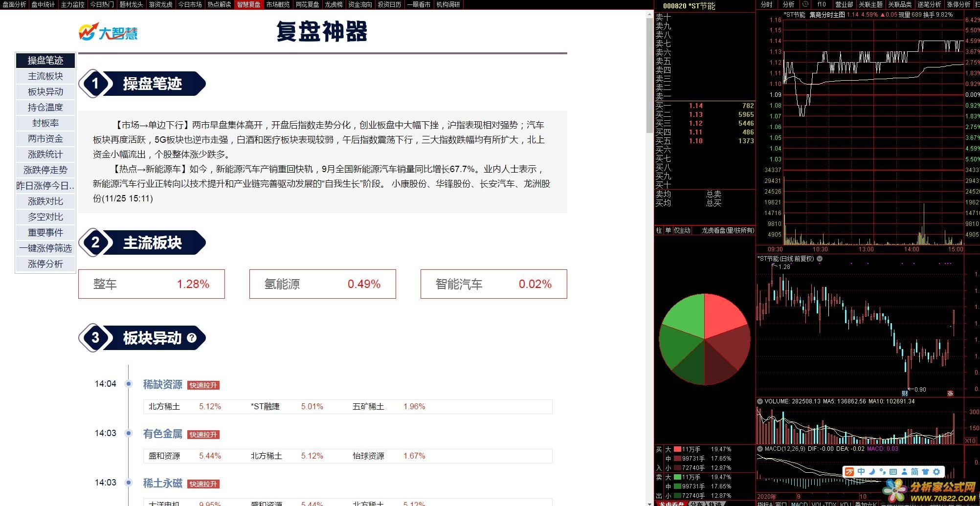980x506 pixels.
Task: Open the 盘面分析 top tab
Action: [x=14, y=4]
